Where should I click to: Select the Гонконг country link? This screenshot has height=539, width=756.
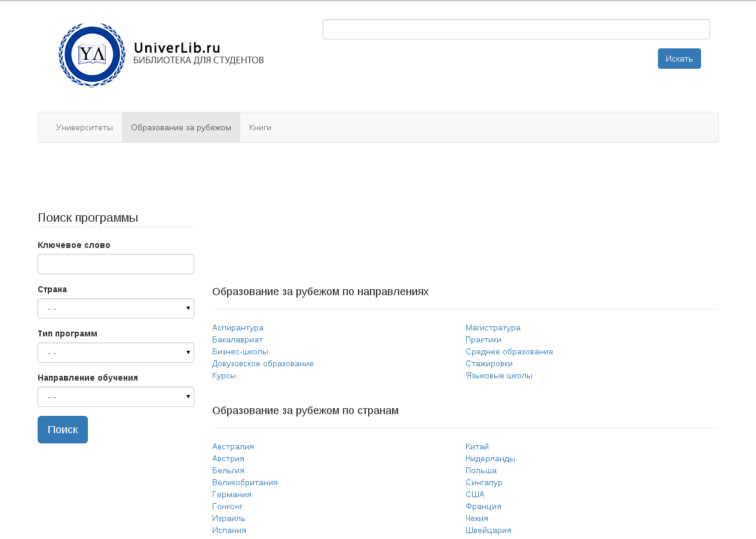pyautogui.click(x=228, y=506)
